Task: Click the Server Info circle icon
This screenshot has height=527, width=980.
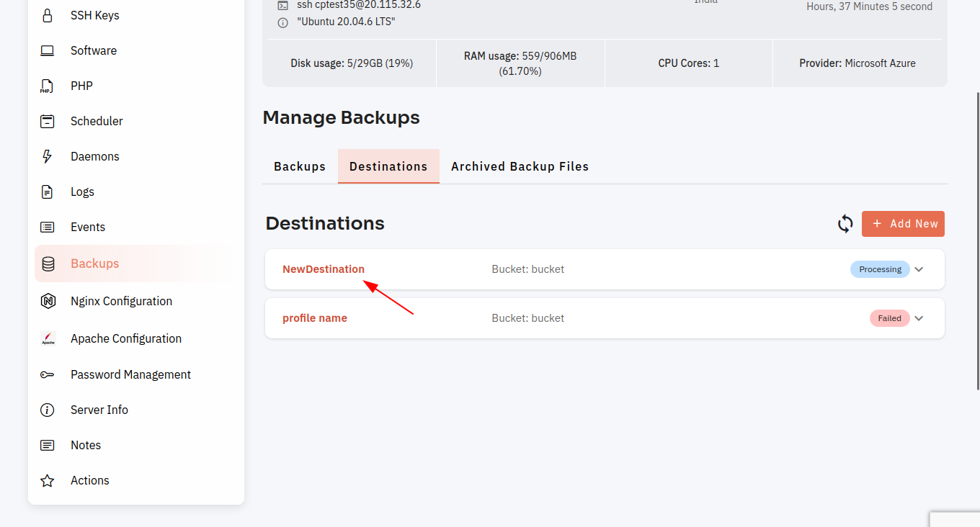Action: (x=48, y=410)
